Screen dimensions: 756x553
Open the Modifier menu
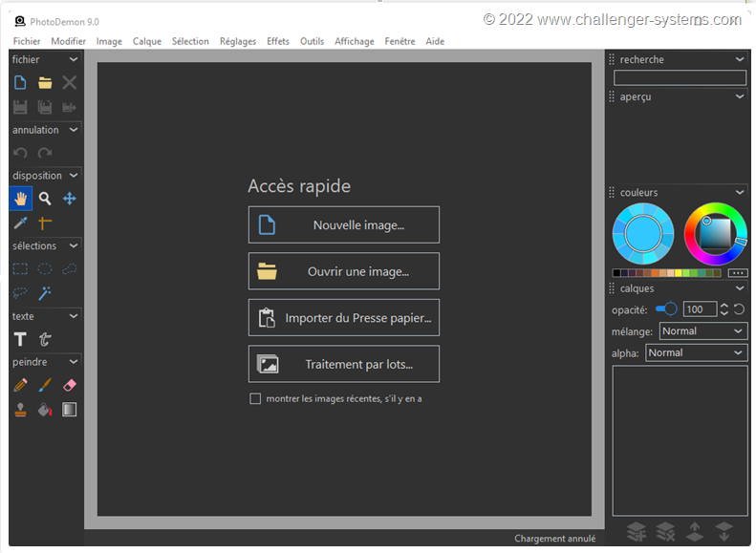[69, 41]
